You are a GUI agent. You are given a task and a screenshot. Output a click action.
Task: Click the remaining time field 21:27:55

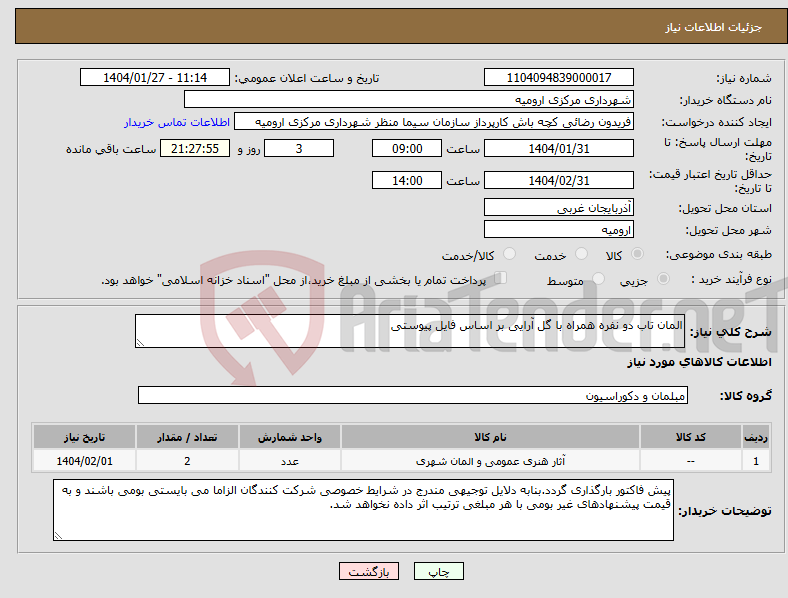pyautogui.click(x=195, y=148)
